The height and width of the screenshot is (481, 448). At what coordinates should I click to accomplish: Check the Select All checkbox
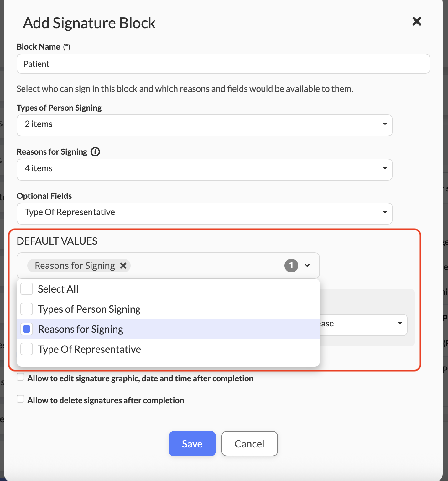tap(27, 289)
